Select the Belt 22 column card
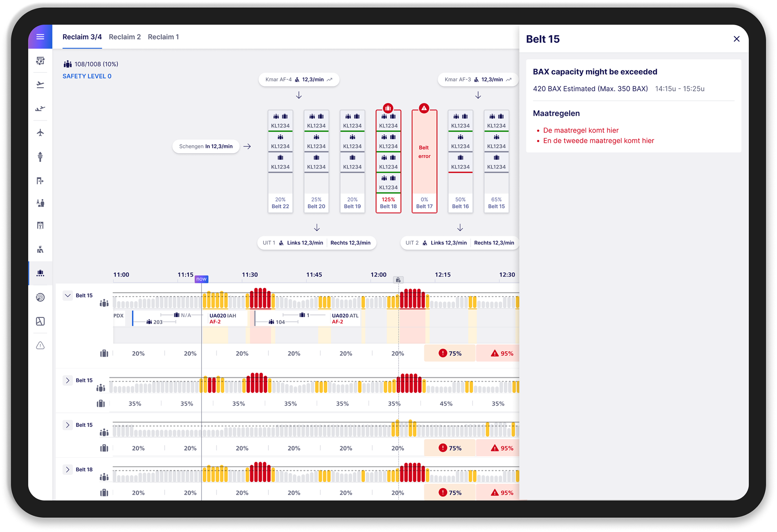This screenshot has width=777, height=532. click(x=280, y=162)
